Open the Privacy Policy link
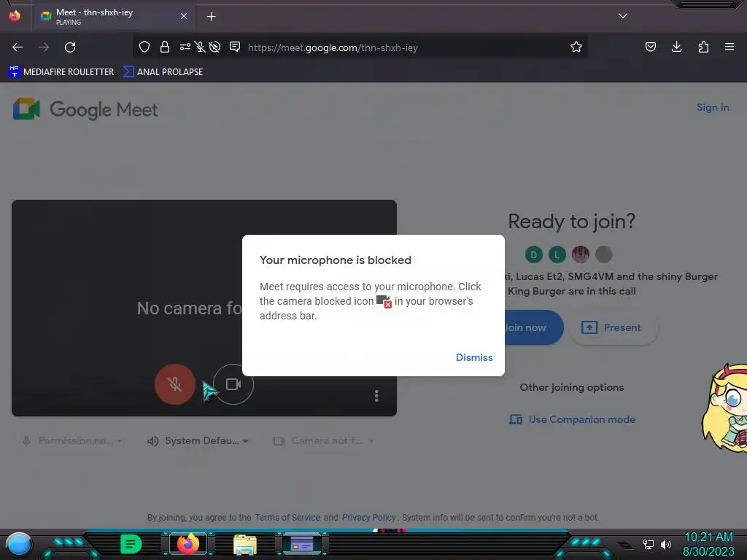 tap(368, 518)
